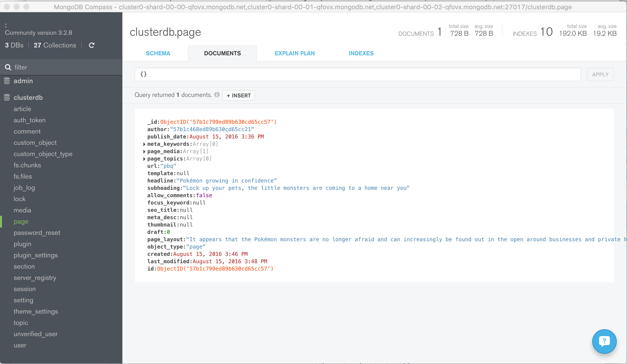Open the server_registry collection
The width and height of the screenshot is (627, 364).
35,278
